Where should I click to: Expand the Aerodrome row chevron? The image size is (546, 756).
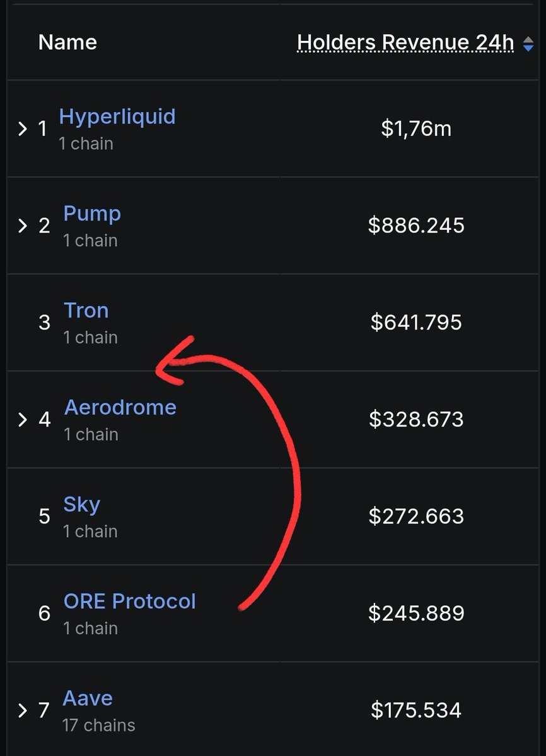[23, 419]
